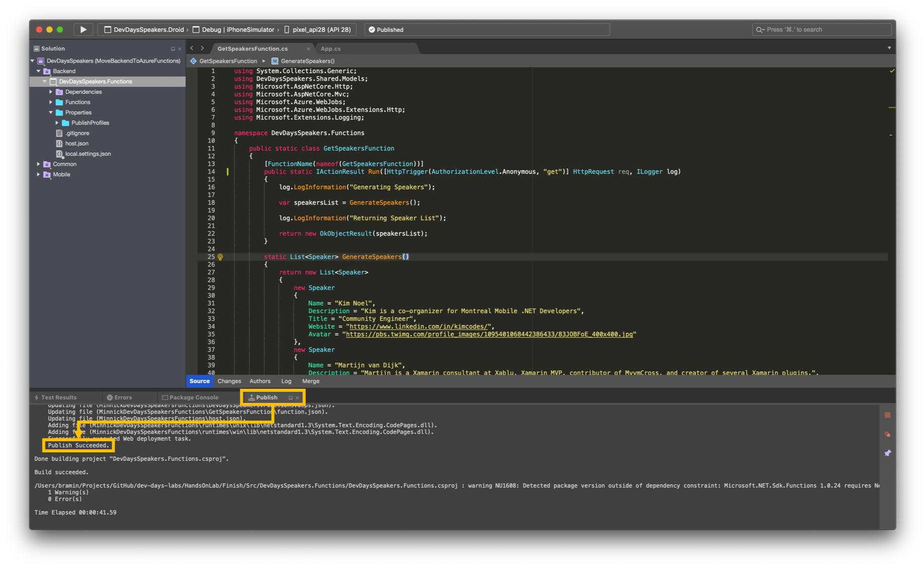Switch to the App.cs tab
The width and height of the screenshot is (924, 568).
point(331,48)
